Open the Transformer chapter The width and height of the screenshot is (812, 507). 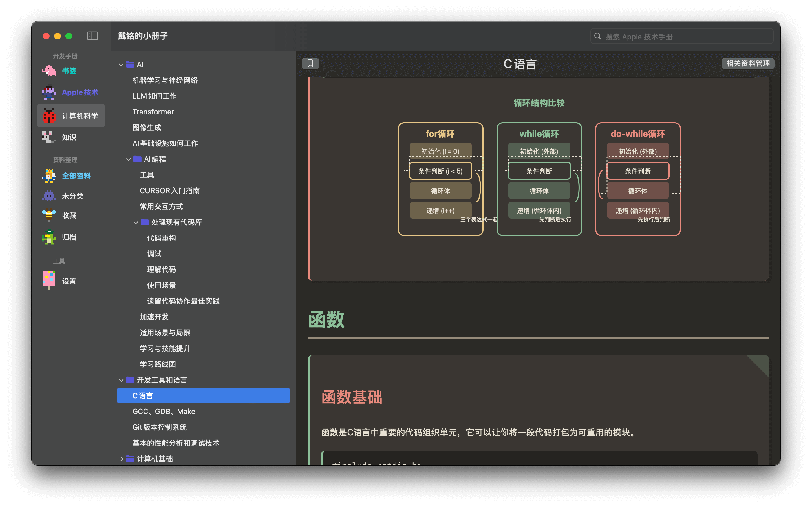click(153, 112)
